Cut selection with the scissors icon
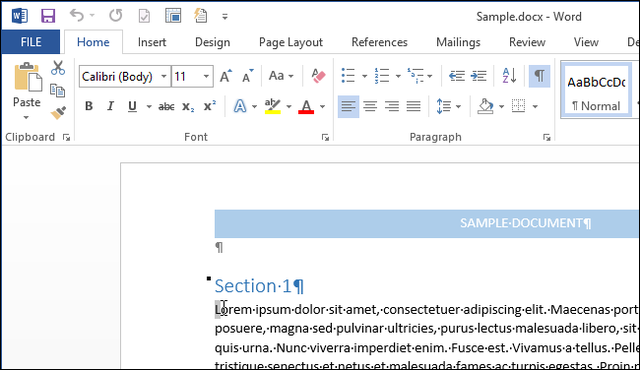The image size is (640, 370). point(58,68)
